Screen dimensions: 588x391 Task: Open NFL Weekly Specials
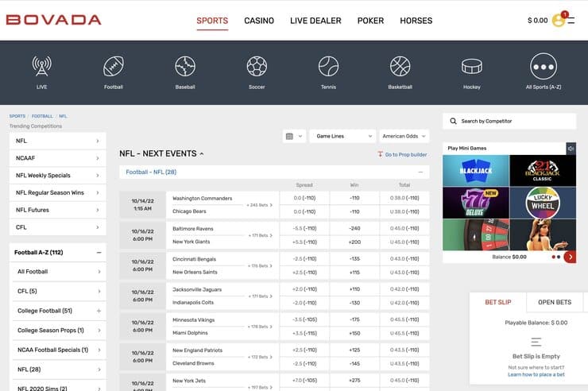(58, 176)
